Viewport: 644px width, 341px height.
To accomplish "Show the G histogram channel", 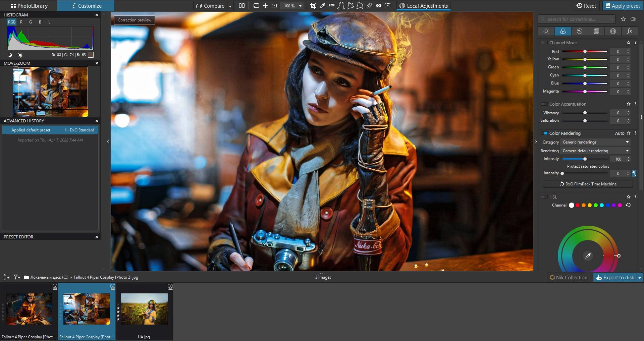I will (31, 22).
